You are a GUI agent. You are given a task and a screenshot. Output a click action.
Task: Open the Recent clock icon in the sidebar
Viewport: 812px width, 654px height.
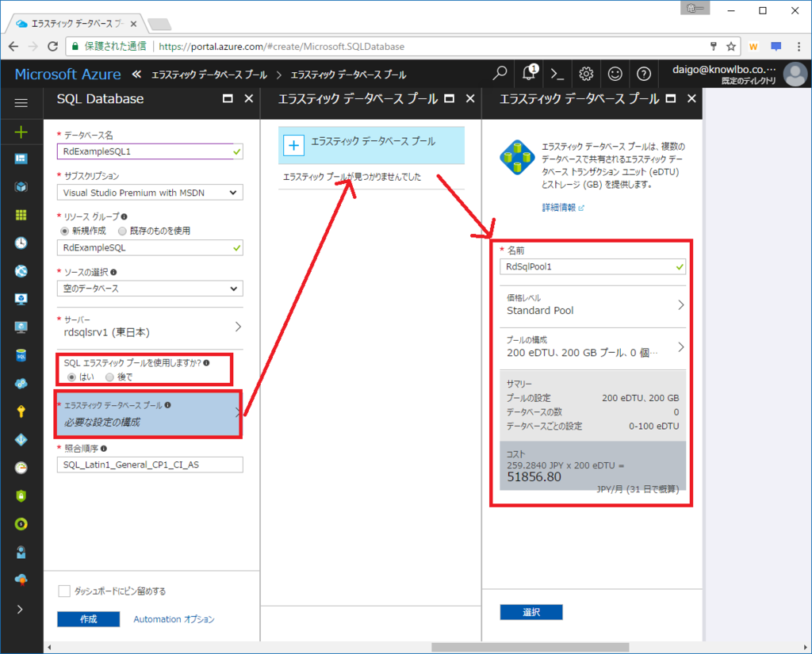[x=21, y=243]
